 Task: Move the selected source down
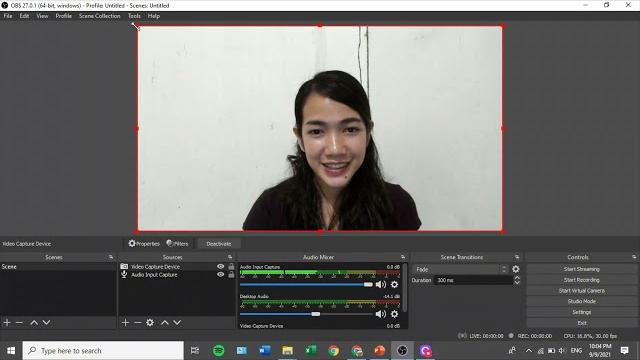[x=177, y=322]
